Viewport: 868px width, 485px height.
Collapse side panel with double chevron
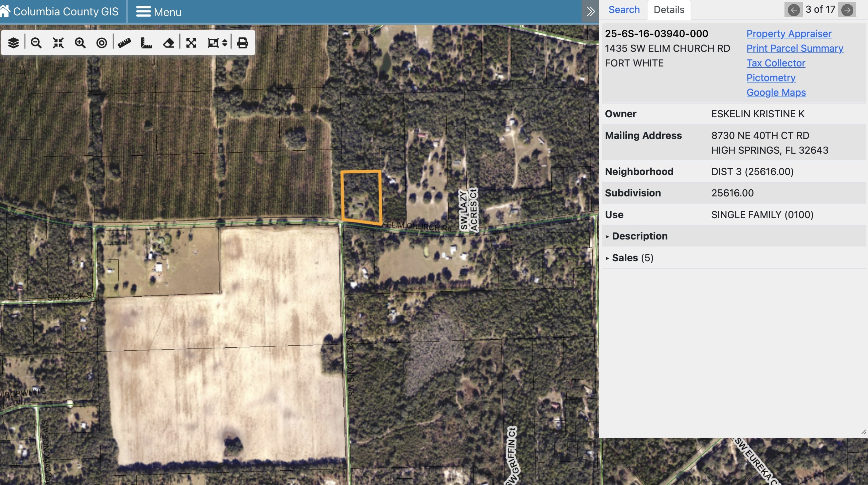590,11
